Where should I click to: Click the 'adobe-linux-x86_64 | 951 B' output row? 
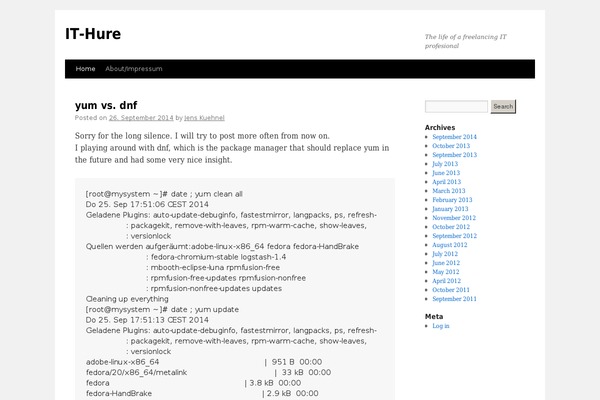click(204, 362)
